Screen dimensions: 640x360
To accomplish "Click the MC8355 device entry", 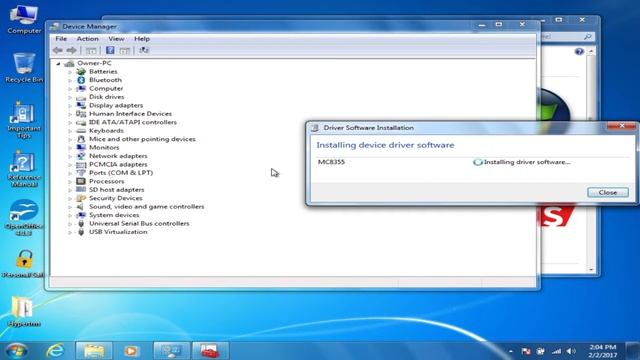I will [x=331, y=162].
